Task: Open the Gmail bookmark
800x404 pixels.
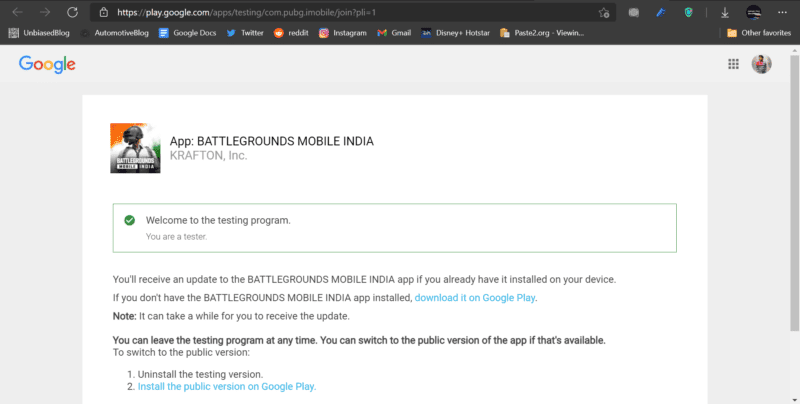Action: tap(394, 33)
